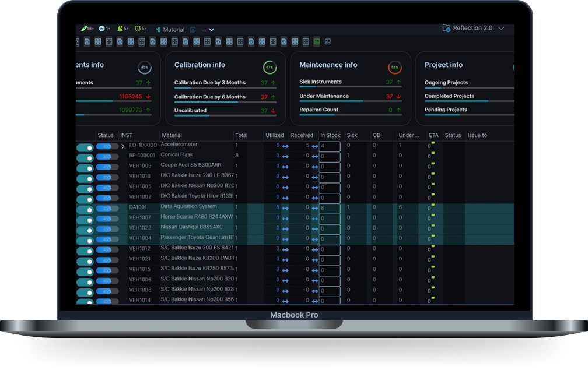
Task: Click the close icon beside Material tab
Action: click(x=192, y=30)
